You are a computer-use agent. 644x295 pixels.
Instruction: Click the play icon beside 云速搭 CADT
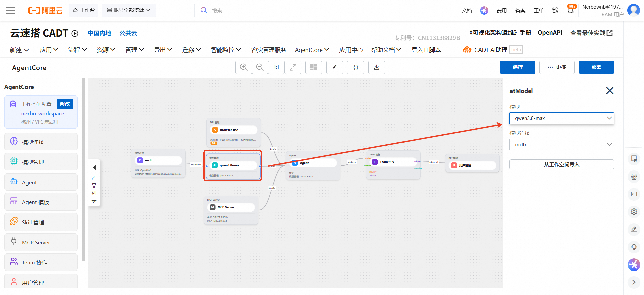75,33
